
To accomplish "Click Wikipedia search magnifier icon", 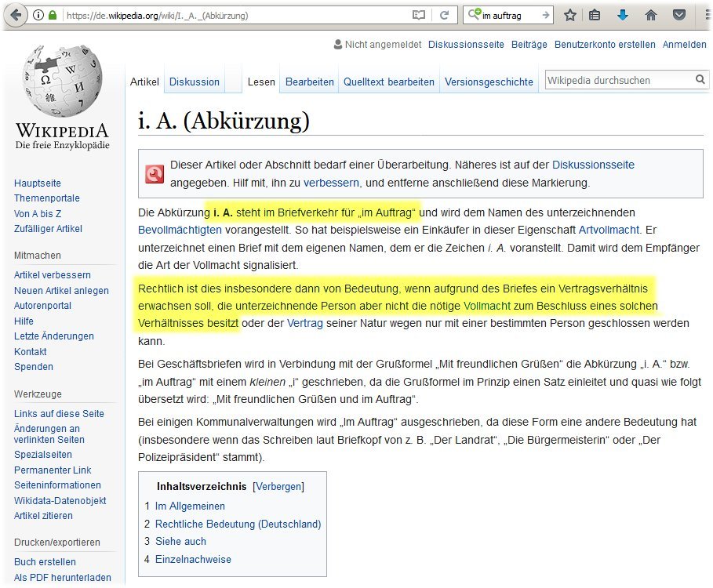I will pyautogui.click(x=700, y=79).
